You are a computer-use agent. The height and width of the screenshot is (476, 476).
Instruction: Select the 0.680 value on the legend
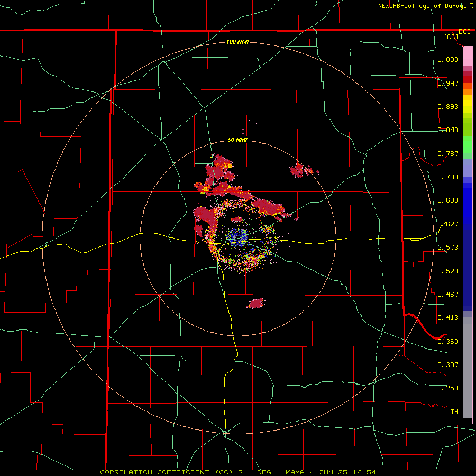click(x=448, y=200)
